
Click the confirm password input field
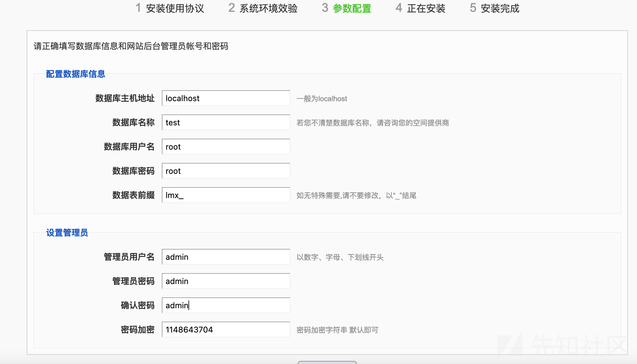point(226,305)
